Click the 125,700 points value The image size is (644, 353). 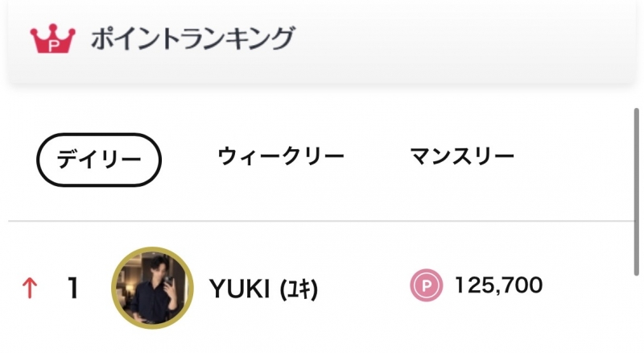[x=498, y=285]
